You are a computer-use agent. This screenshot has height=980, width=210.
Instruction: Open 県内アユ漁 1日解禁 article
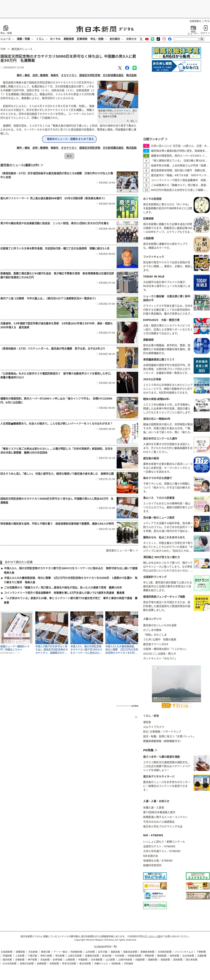point(48,298)
